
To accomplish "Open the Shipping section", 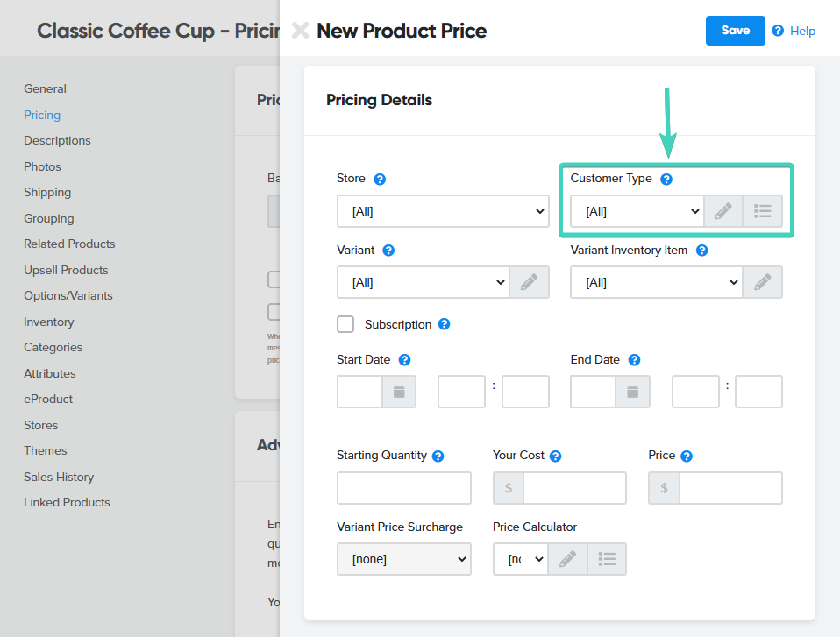I will [x=47, y=193].
